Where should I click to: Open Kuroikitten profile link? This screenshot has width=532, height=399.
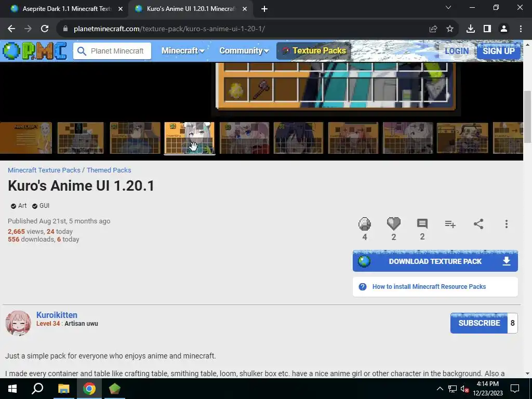tap(57, 315)
